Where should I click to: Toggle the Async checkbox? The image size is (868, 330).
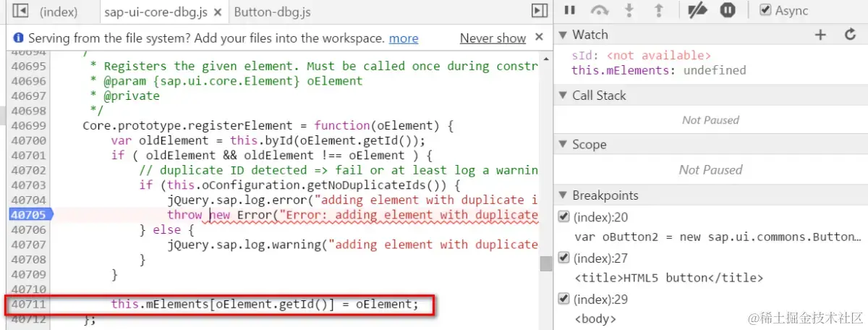765,10
